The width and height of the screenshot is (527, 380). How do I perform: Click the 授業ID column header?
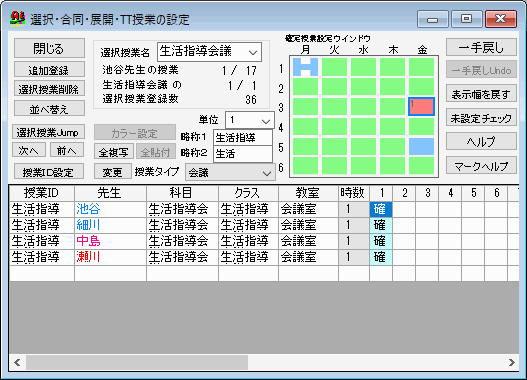(x=42, y=193)
